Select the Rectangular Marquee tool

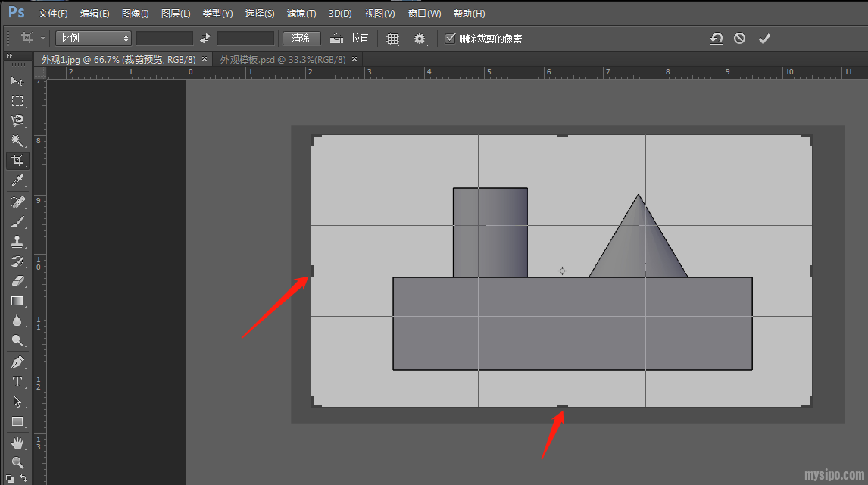17,101
